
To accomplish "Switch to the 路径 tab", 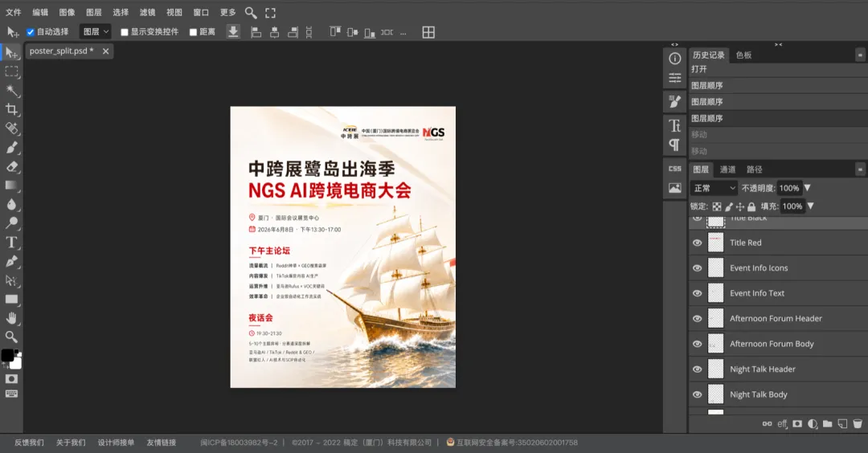I will tap(755, 169).
